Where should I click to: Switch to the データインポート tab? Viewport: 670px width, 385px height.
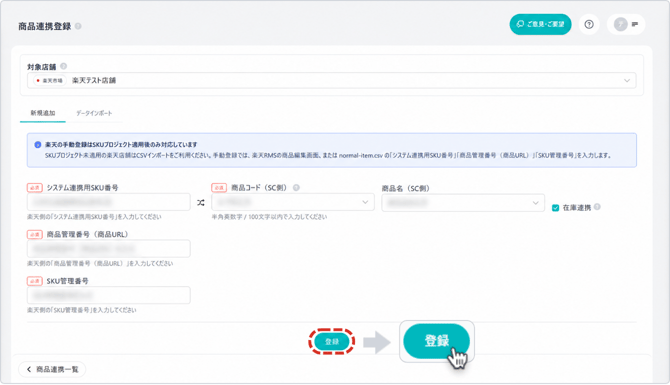[94, 113]
